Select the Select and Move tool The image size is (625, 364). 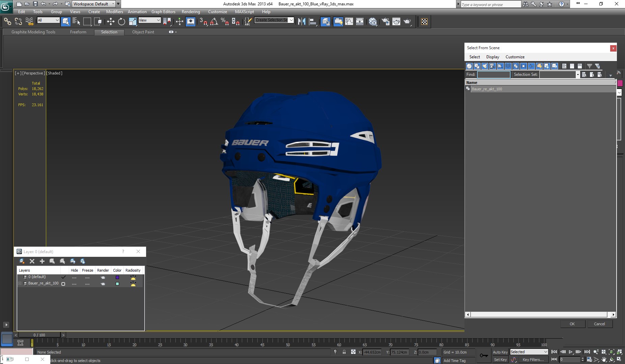pos(111,22)
